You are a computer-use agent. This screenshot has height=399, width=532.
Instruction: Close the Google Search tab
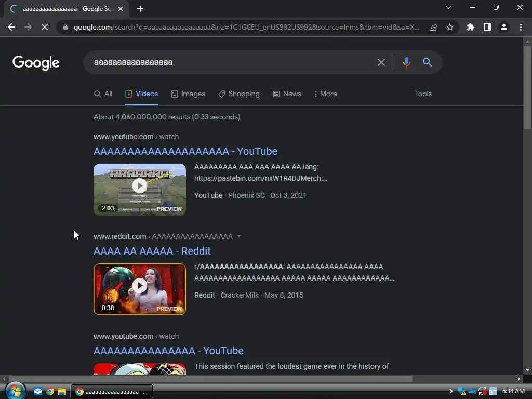(121, 9)
